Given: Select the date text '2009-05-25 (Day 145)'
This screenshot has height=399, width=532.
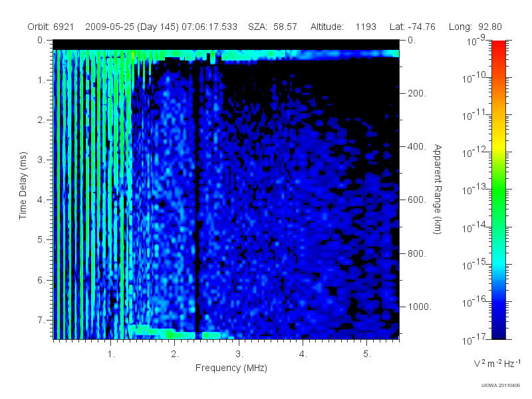Looking at the screenshot, I should 132,27.
